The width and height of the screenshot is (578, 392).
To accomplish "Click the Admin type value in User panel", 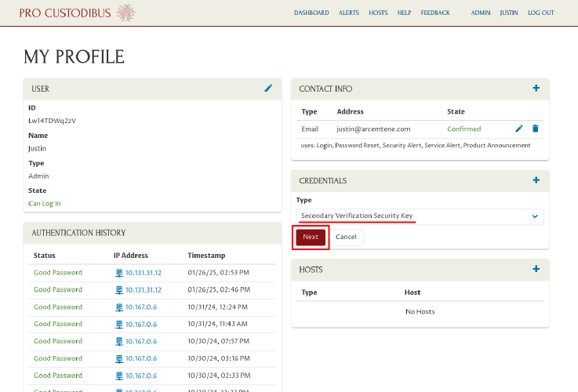I will (38, 176).
